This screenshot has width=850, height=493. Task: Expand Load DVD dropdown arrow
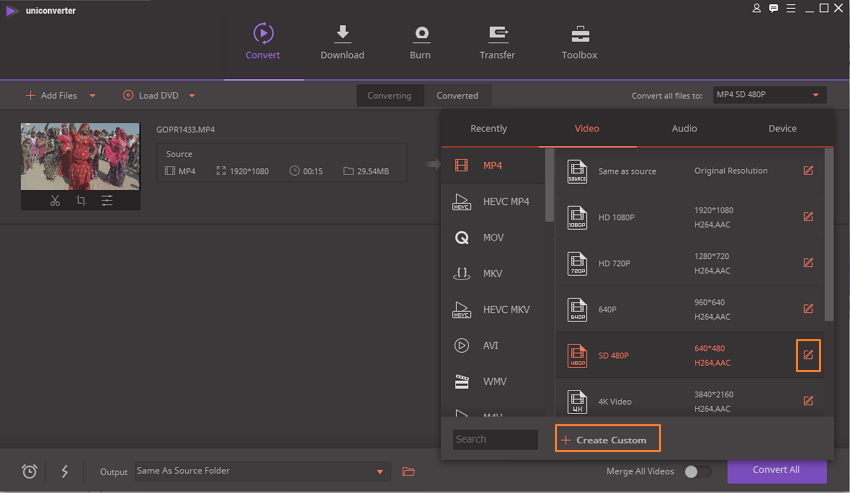click(x=192, y=95)
